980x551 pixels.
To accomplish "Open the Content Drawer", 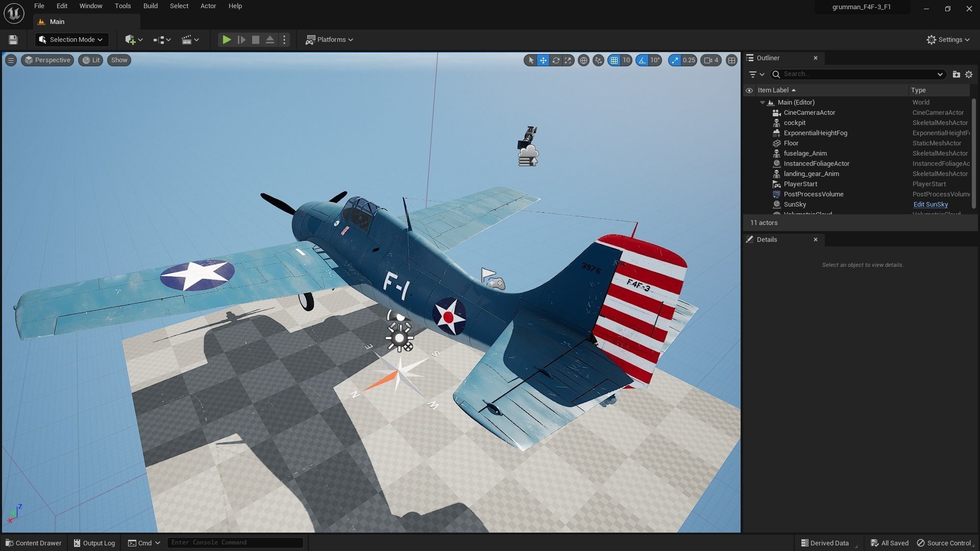I will pos(34,543).
